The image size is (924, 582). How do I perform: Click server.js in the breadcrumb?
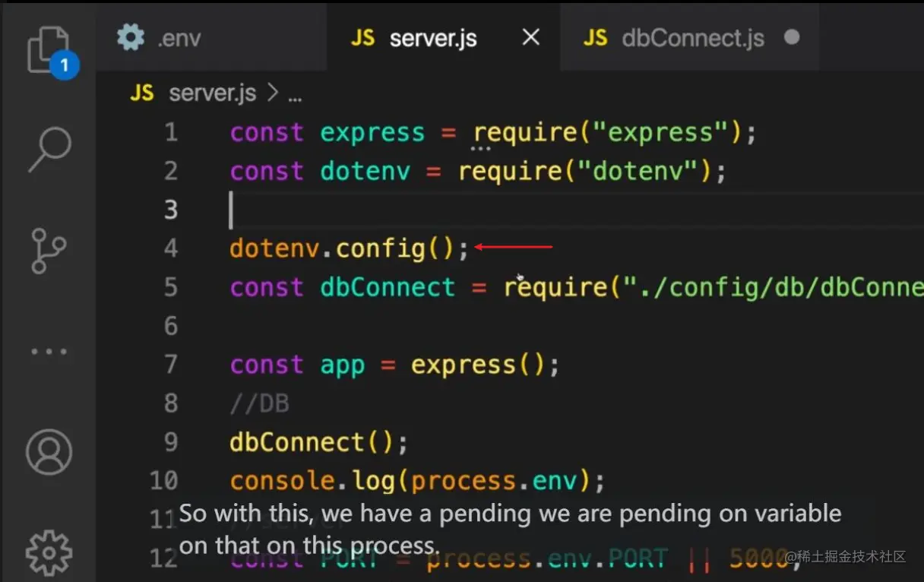pos(212,93)
